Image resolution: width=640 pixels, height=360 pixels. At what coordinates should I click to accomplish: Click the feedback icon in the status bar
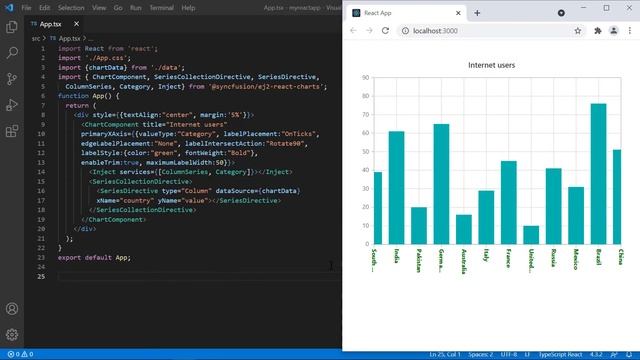[x=614, y=354]
